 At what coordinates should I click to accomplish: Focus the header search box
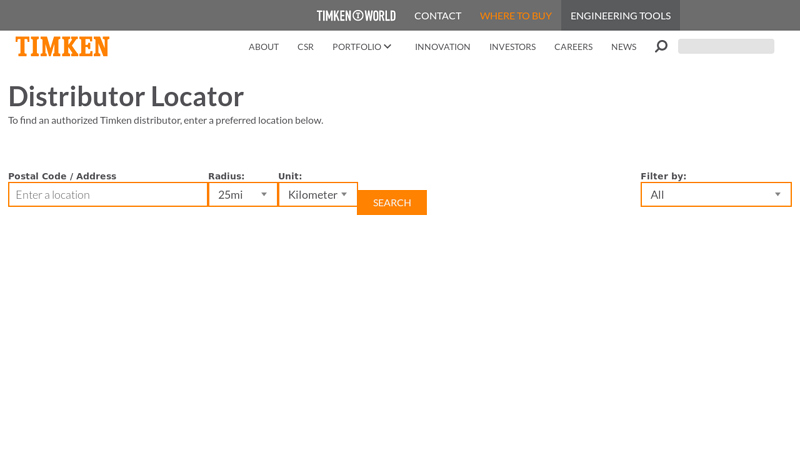726,46
